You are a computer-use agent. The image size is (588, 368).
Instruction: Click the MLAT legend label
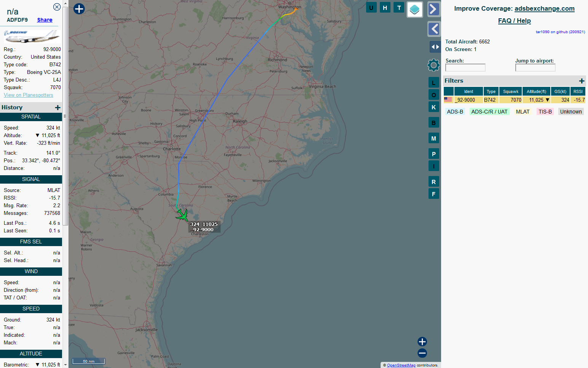(523, 112)
